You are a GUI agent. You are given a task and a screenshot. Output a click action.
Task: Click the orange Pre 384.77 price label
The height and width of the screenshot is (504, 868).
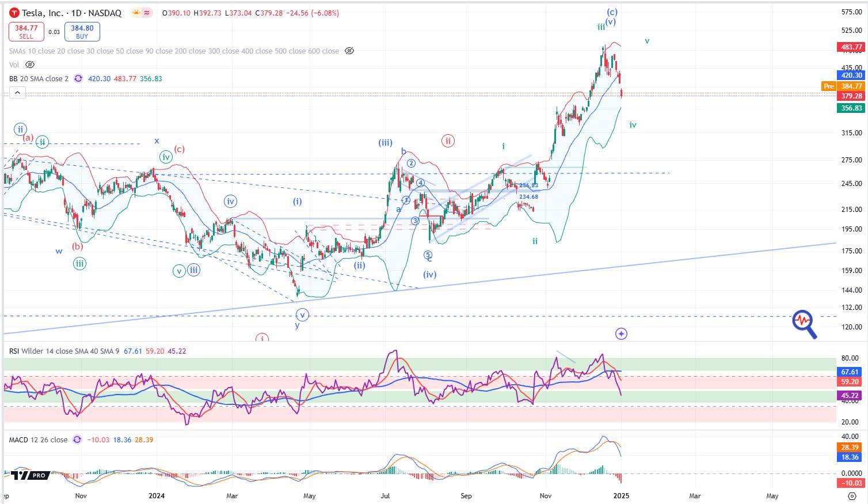843,86
